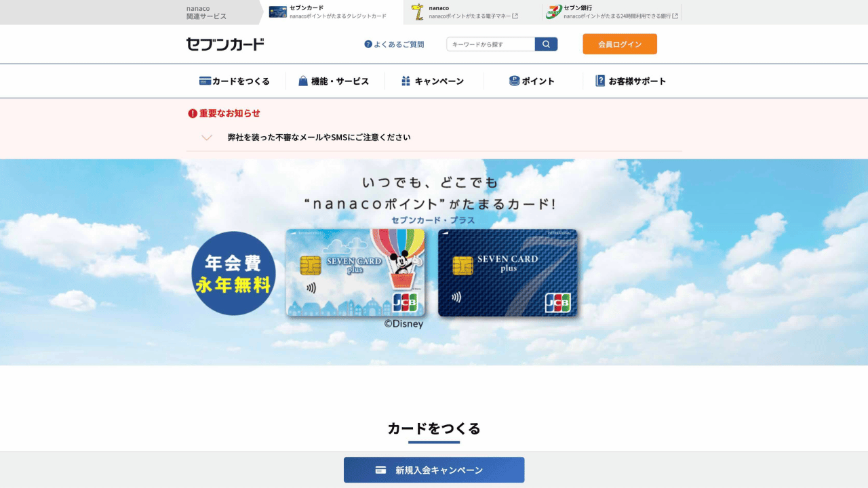Click the よくあるご質問 link
Screen dimensions: 868x488
[x=394, y=44]
